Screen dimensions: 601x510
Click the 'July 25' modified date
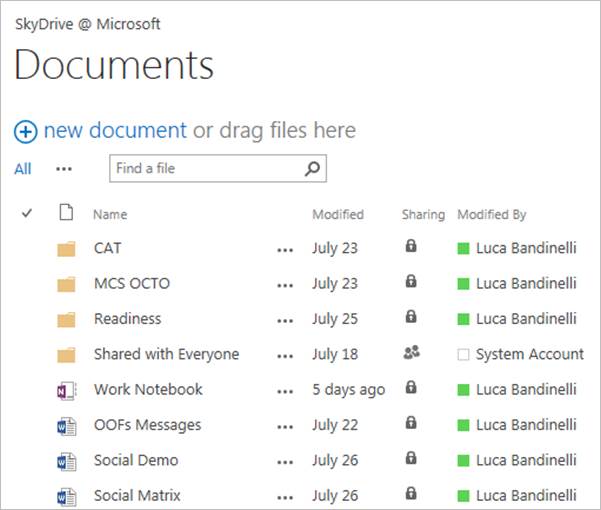[335, 319]
